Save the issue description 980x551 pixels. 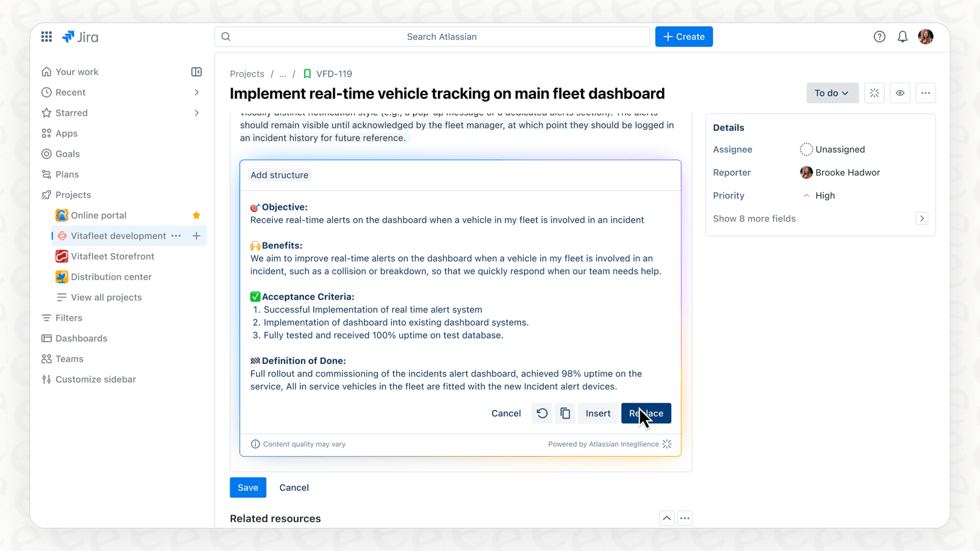coord(247,487)
